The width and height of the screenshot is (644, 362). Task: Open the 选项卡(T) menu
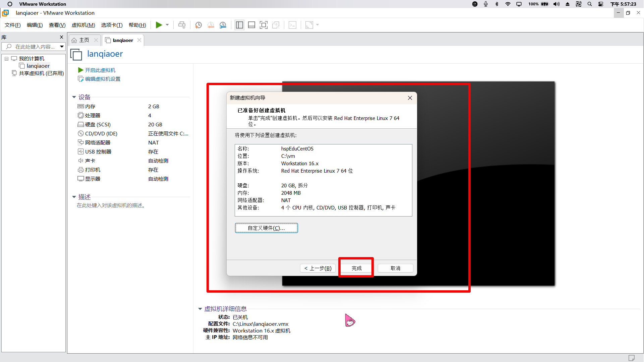tap(112, 25)
